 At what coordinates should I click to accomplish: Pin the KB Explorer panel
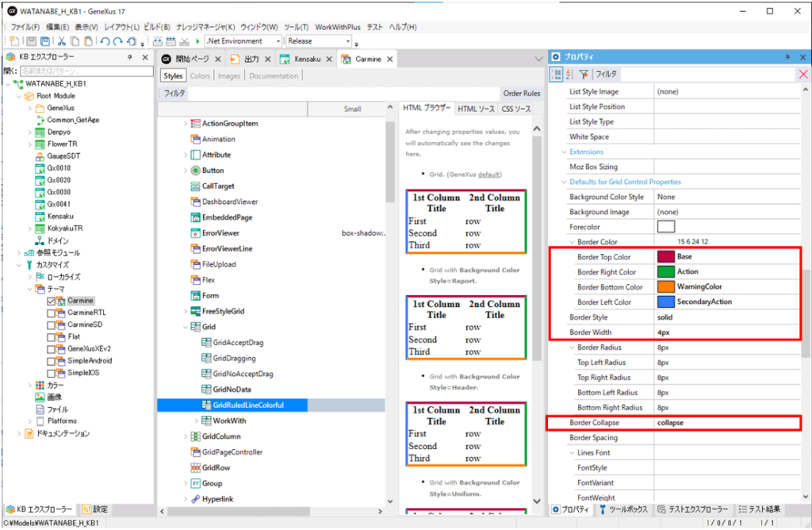coord(130,57)
